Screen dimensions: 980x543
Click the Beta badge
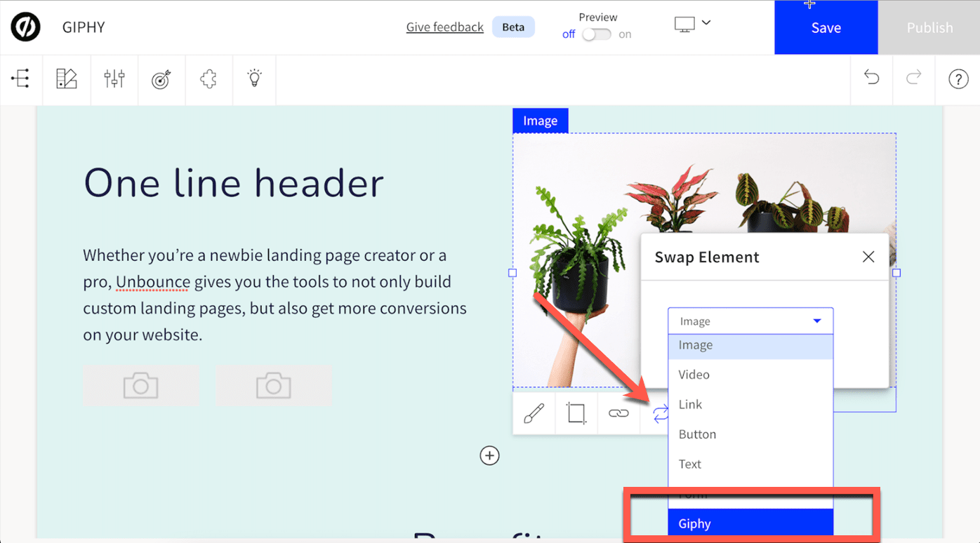513,27
